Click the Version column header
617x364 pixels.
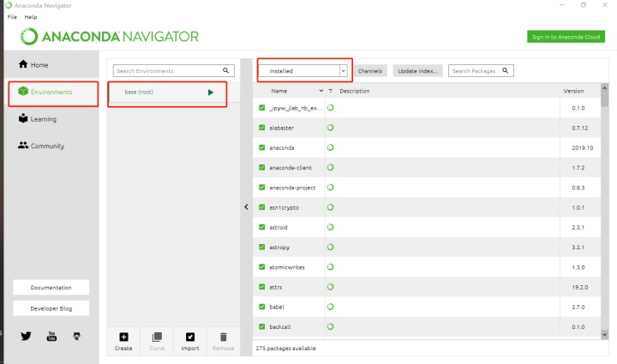click(573, 91)
